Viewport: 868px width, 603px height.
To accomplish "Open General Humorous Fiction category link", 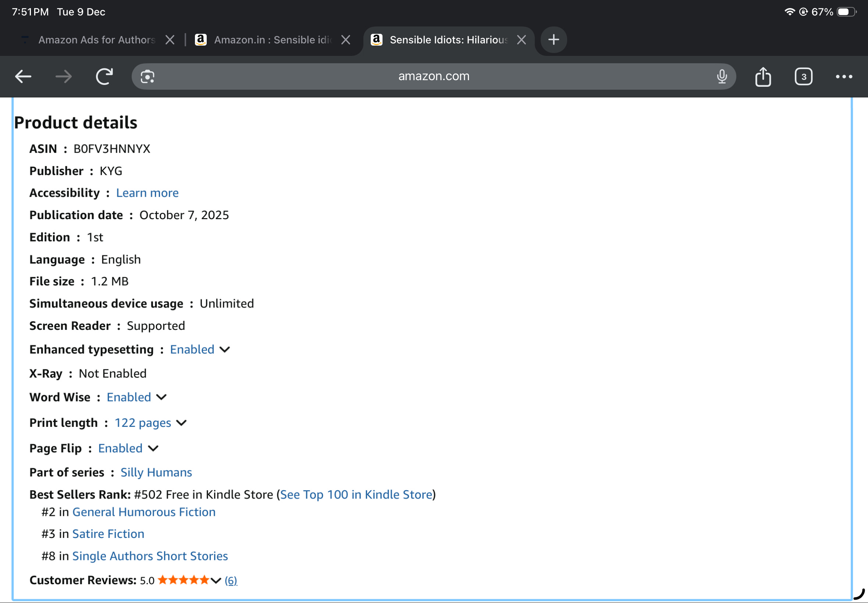I will [143, 512].
